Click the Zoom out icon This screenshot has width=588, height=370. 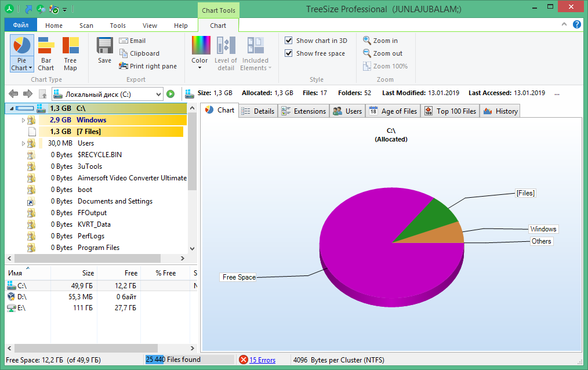tap(366, 53)
